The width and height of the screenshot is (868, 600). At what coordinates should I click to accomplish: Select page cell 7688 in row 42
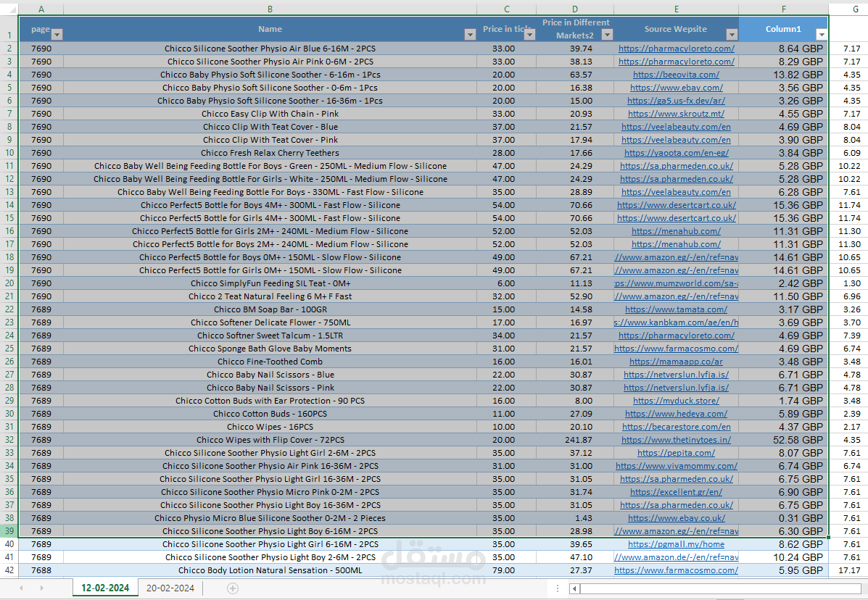click(41, 570)
